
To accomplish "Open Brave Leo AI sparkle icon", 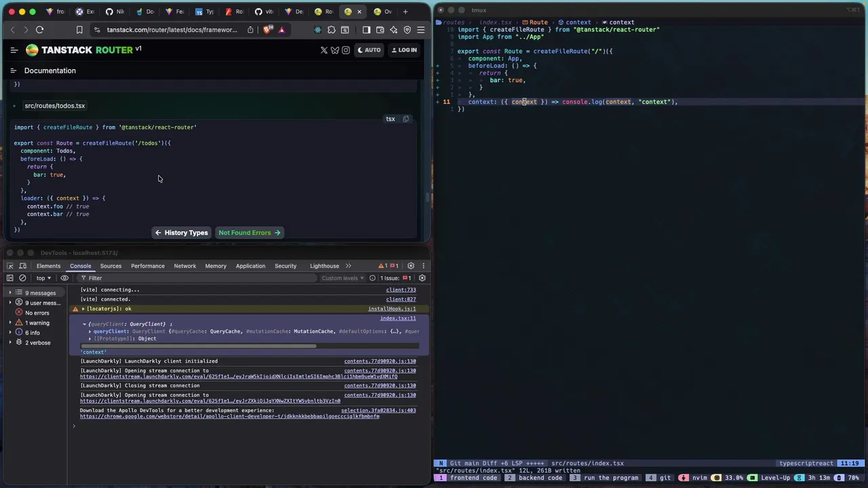I will coord(393,30).
